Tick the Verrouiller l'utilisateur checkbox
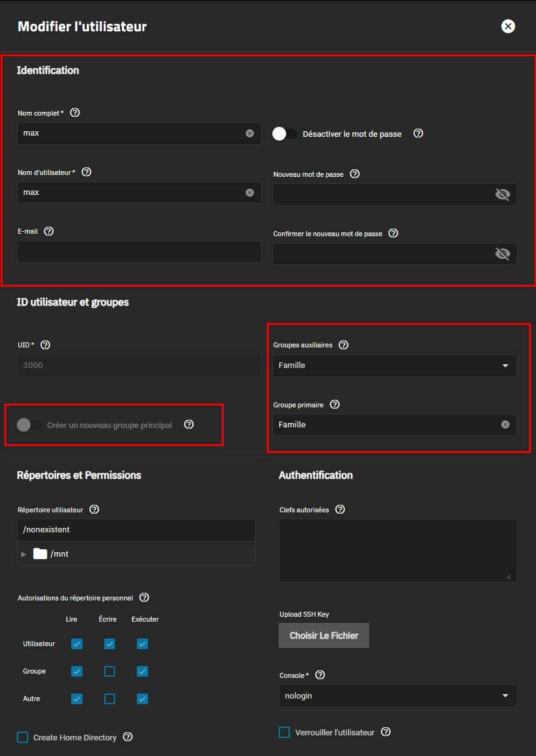The width and height of the screenshot is (536, 756). [284, 732]
